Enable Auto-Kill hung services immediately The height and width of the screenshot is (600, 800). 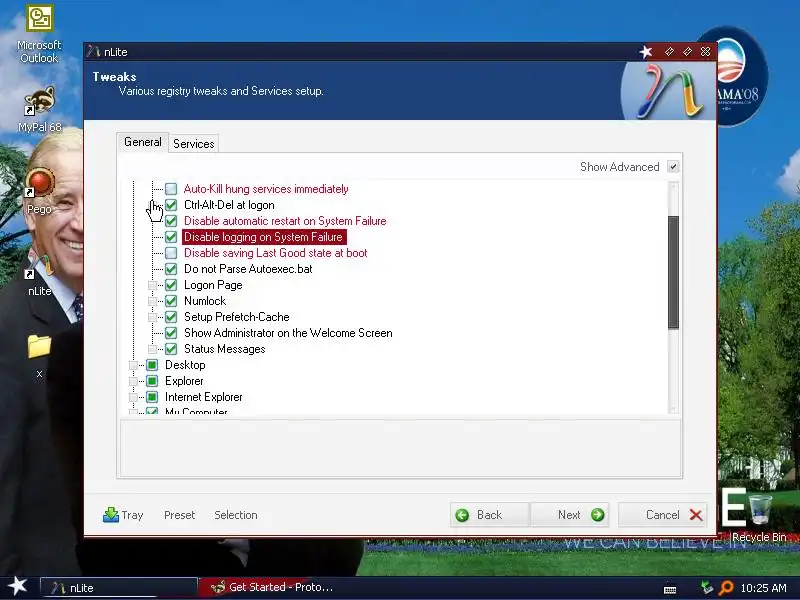(171, 189)
